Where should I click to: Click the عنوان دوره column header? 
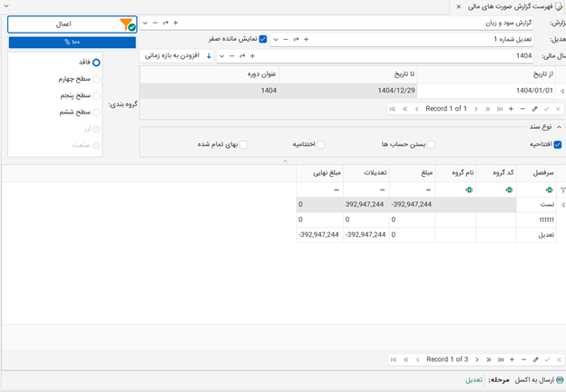tap(210, 74)
